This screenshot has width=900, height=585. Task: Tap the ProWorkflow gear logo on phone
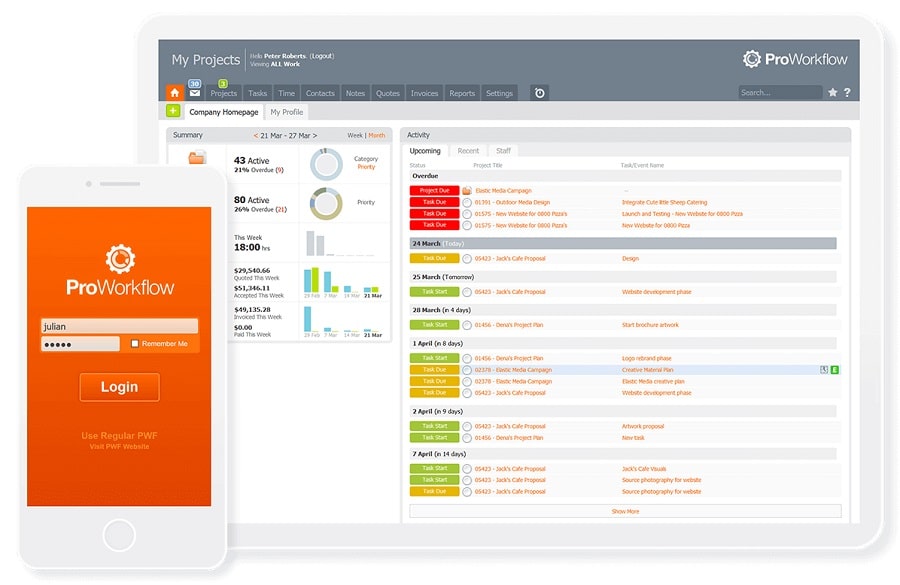point(120,259)
